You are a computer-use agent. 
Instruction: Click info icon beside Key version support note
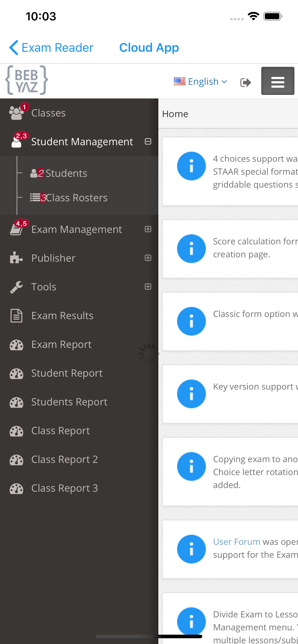tap(191, 394)
